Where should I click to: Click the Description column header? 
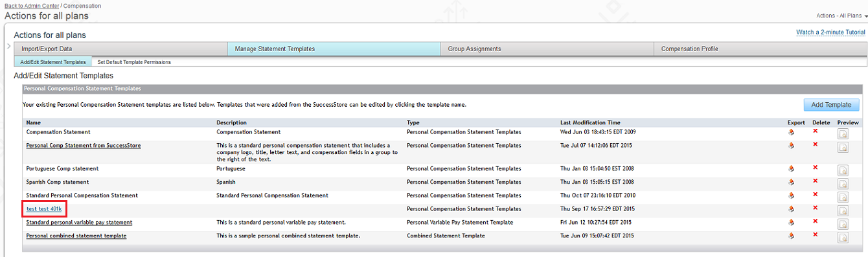click(x=232, y=122)
